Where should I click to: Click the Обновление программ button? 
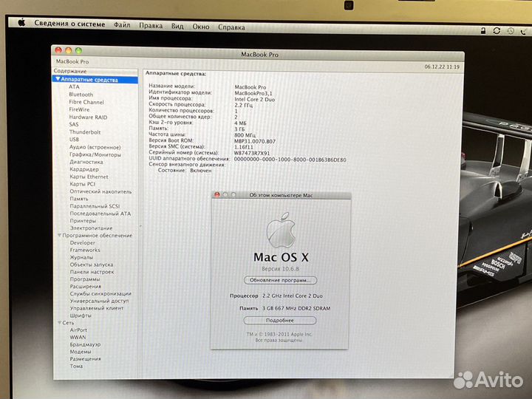click(x=280, y=280)
